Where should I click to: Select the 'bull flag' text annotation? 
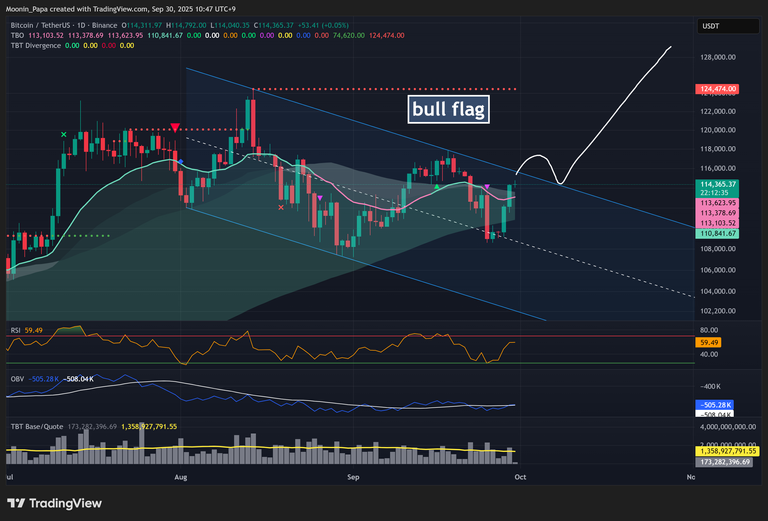(x=448, y=109)
